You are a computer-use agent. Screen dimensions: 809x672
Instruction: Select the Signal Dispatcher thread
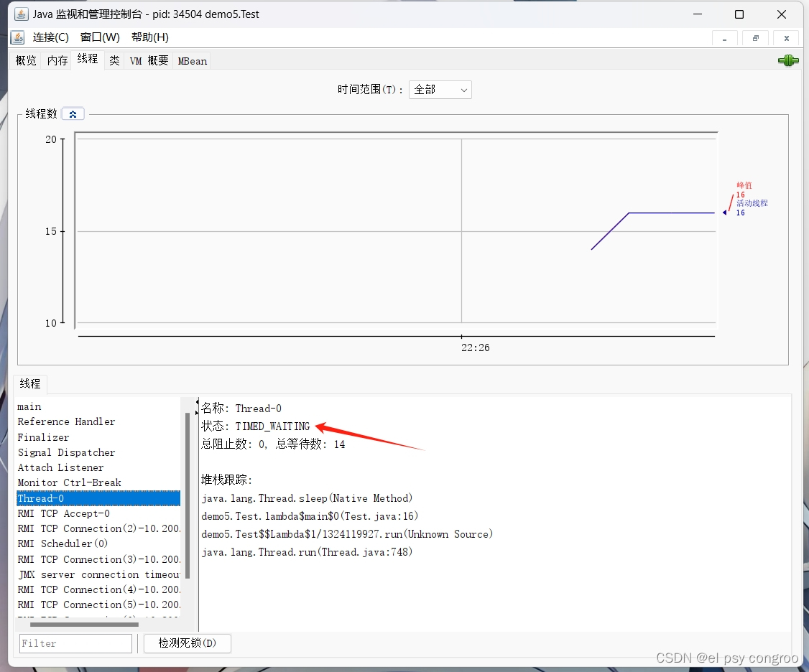click(x=98, y=452)
